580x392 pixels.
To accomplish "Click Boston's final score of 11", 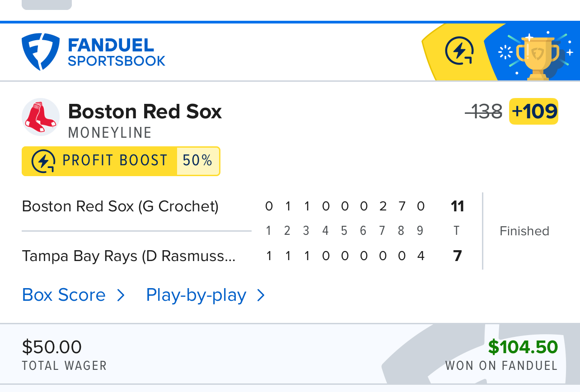I will (457, 206).
